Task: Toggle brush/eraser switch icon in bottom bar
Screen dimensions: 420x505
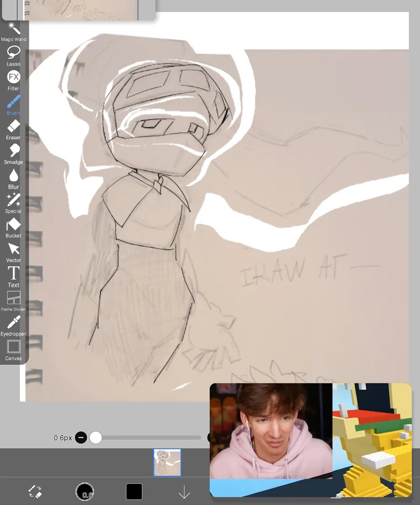Action: (x=35, y=491)
